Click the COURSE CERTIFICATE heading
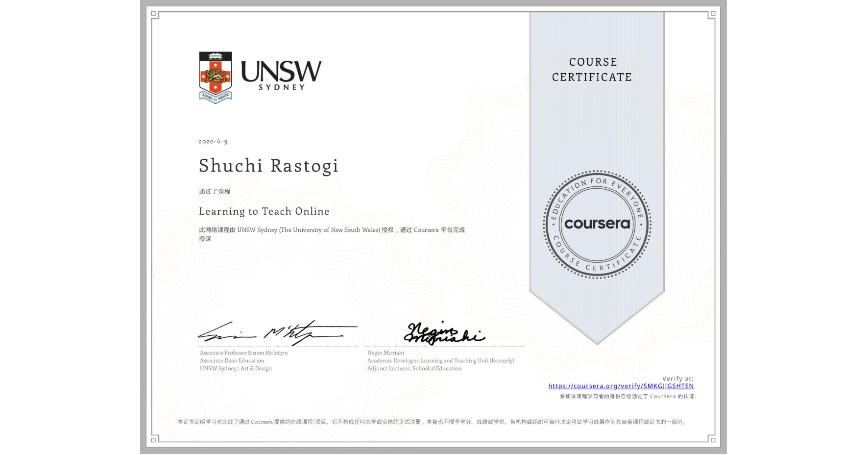Image resolution: width=868 pixels, height=455 pixels. [592, 69]
